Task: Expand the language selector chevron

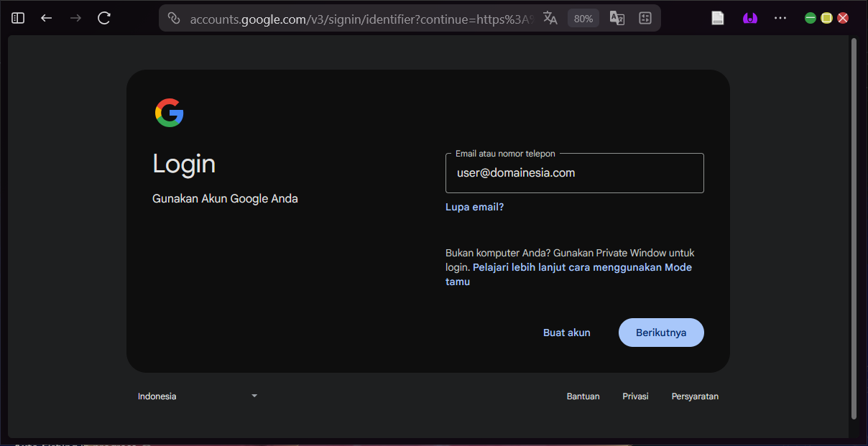Action: 254,396
